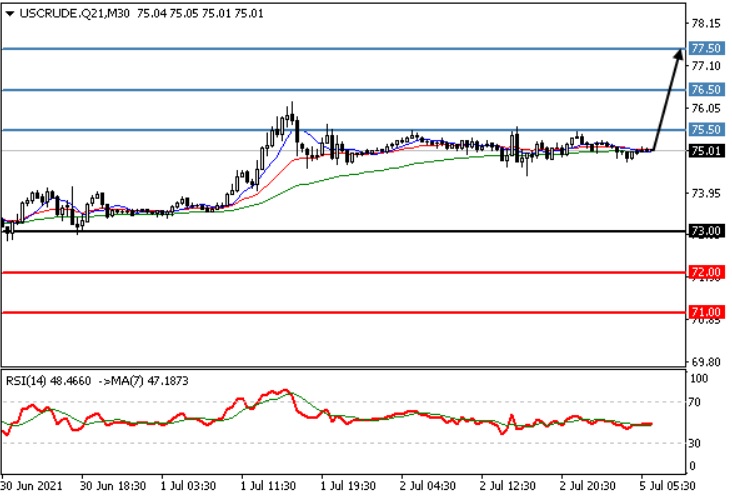Select the 69.80 price axis value
Screen dimensions: 732x500
[x=706, y=362]
